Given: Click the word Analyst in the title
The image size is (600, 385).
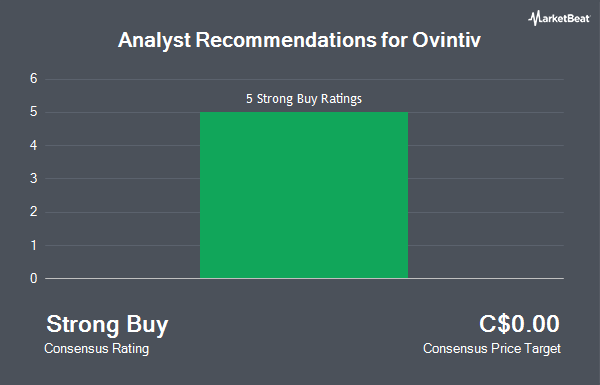Looking at the screenshot, I should (x=154, y=41).
